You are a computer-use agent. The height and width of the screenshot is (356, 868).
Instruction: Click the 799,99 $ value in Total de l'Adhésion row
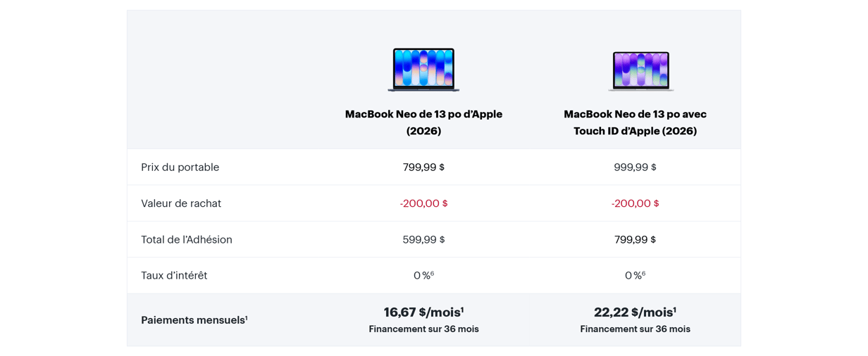coord(635,240)
